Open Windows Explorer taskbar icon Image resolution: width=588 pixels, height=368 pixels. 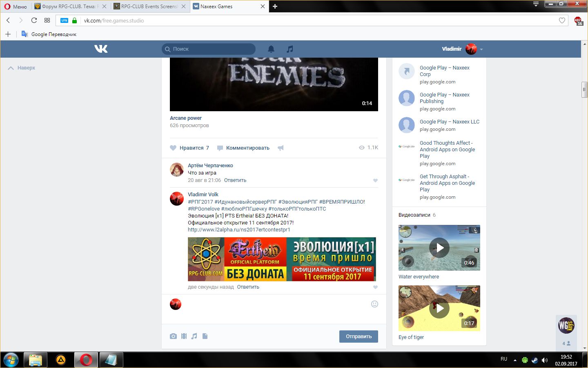(x=36, y=360)
